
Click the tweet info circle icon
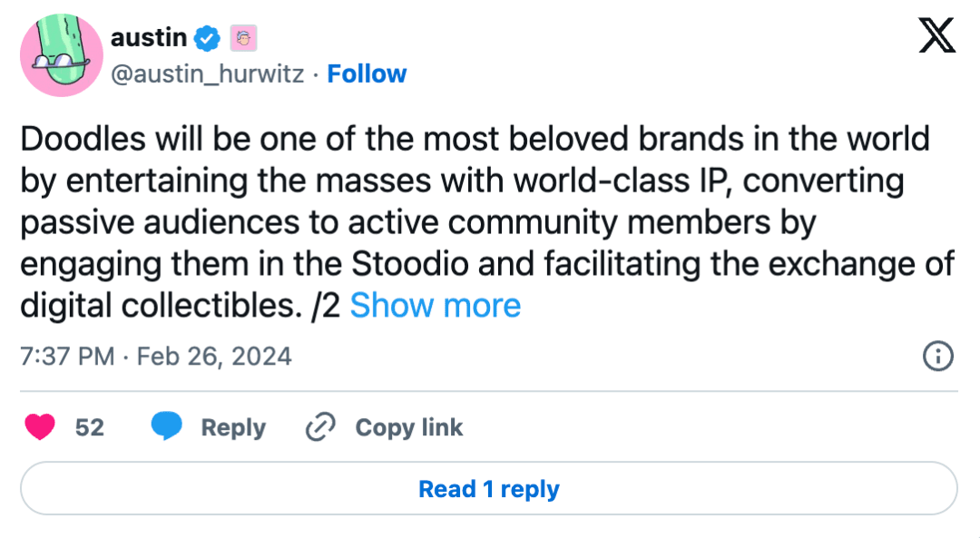(x=937, y=357)
